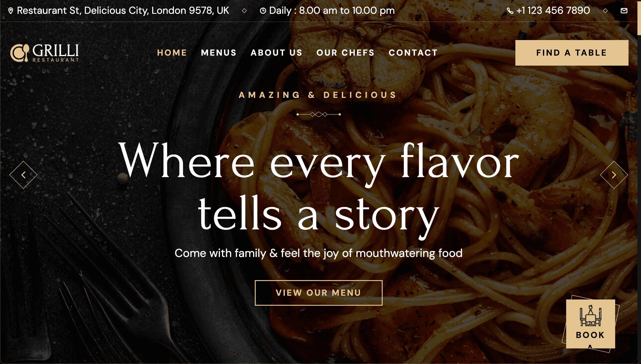Click the Find a Table button
Screen dimensions: 641x364
(572, 53)
